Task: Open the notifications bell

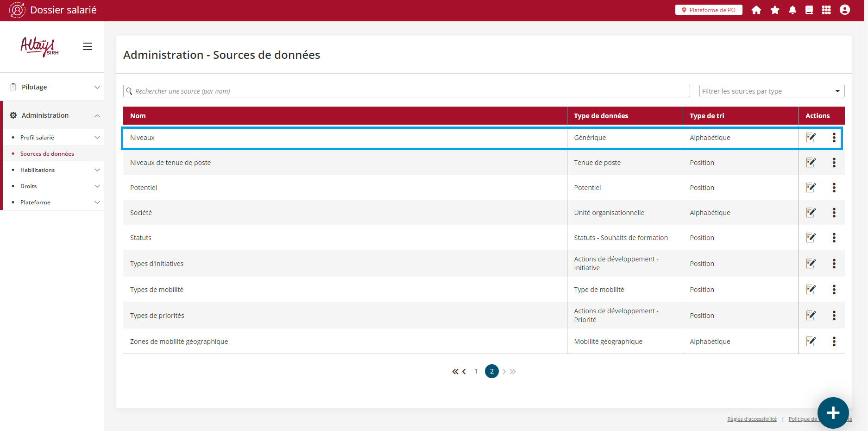Action: point(793,10)
